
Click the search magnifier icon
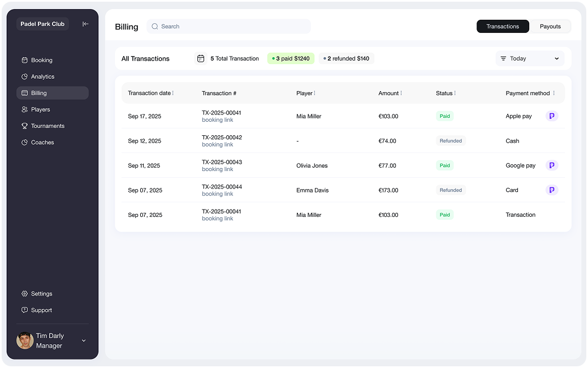(155, 27)
